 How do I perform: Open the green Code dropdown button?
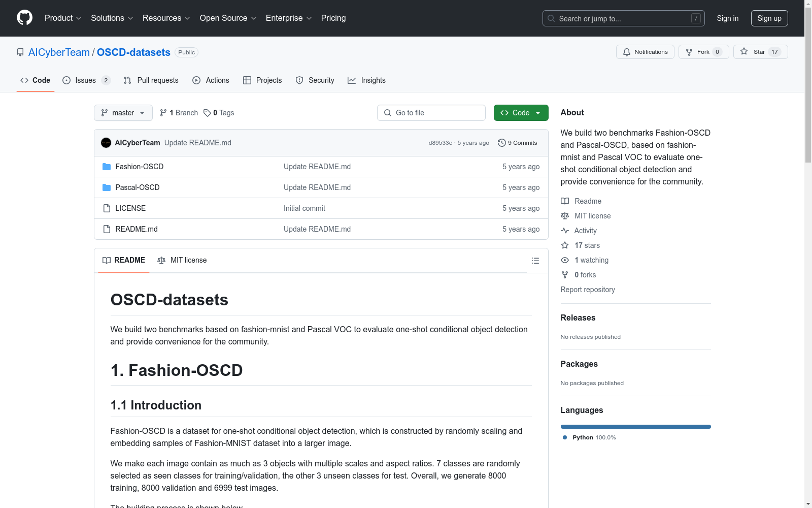point(521,113)
